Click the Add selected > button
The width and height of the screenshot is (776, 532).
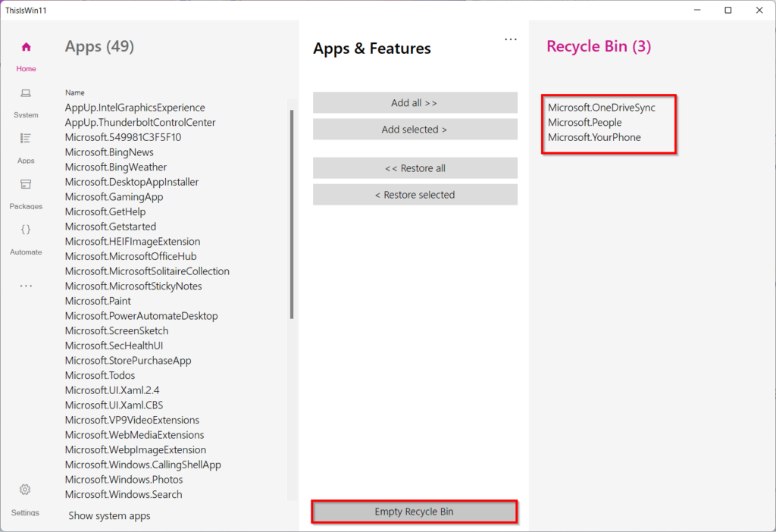[x=415, y=129]
